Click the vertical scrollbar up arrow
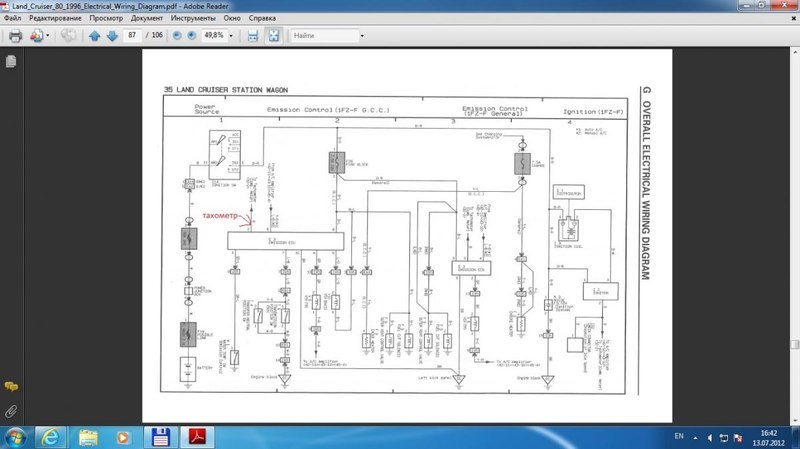 (795, 52)
